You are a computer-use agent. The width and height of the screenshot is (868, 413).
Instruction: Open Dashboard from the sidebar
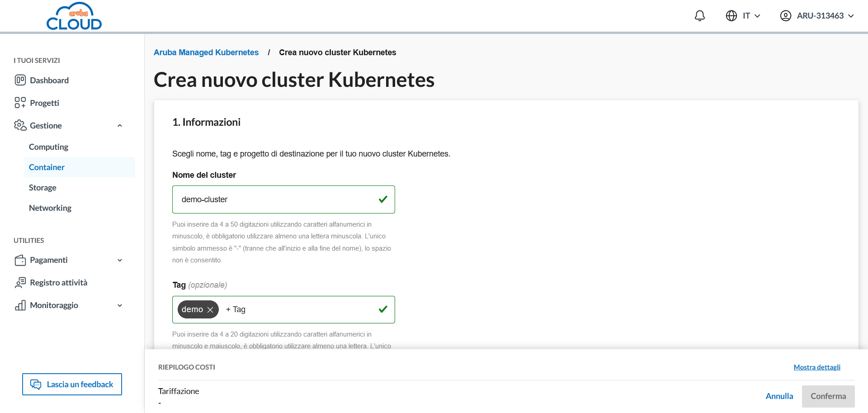click(49, 81)
